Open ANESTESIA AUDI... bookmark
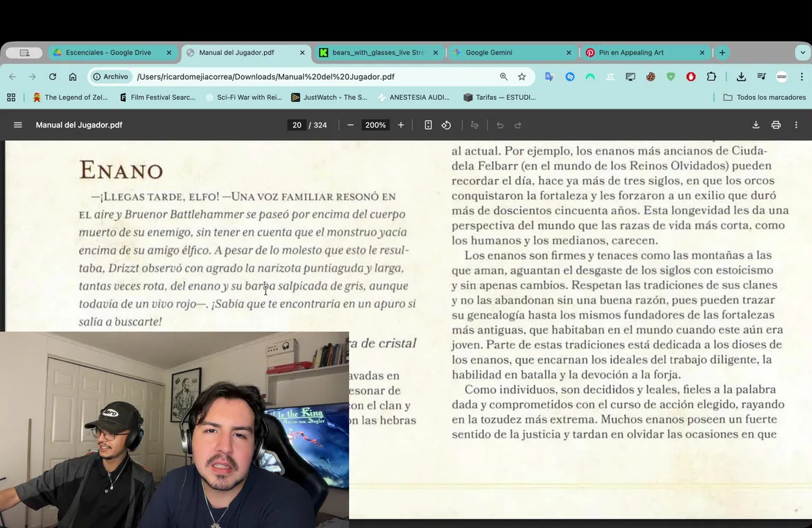The image size is (812, 528). point(414,98)
